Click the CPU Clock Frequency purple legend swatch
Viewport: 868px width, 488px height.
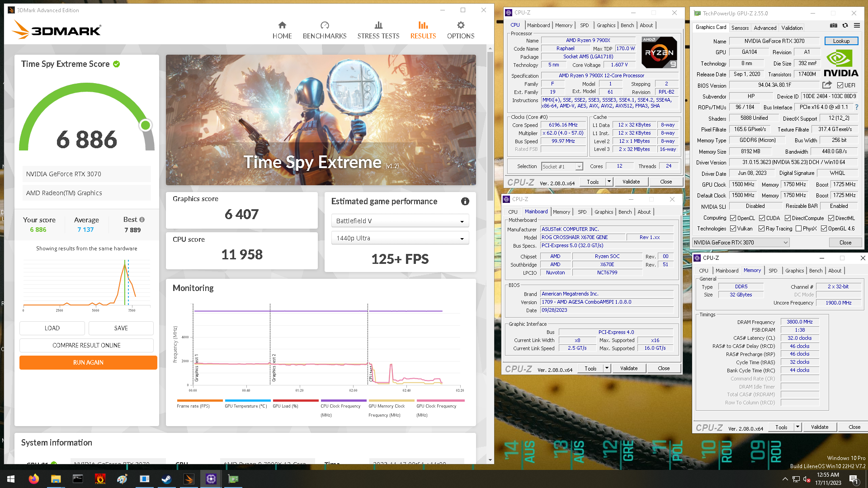(344, 400)
